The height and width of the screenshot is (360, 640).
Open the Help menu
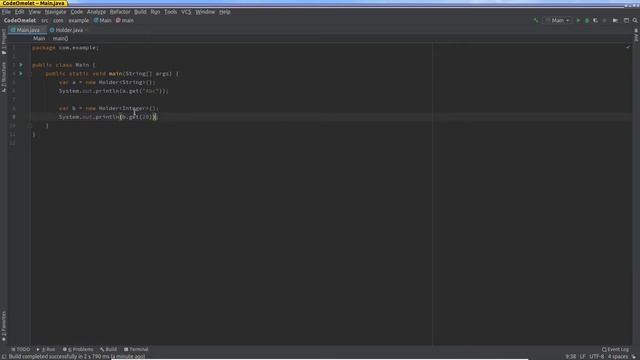pos(224,12)
